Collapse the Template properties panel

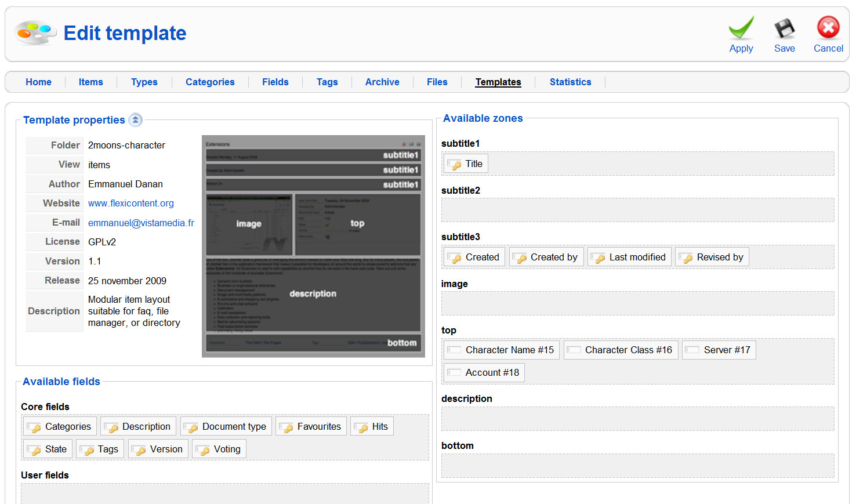pos(135,120)
